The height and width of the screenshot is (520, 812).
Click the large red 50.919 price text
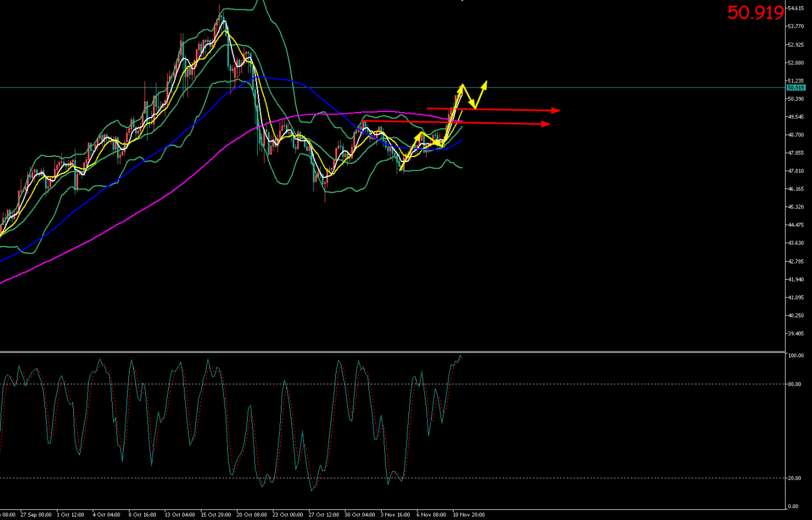click(755, 13)
